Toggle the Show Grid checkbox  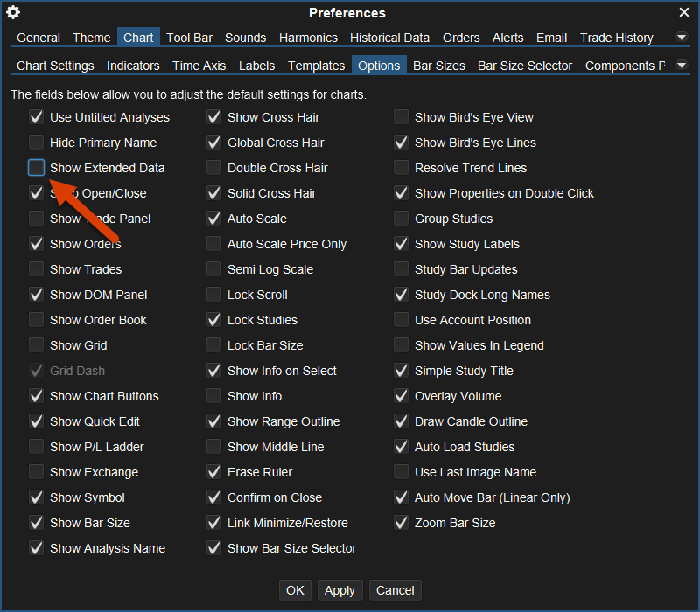click(x=36, y=345)
